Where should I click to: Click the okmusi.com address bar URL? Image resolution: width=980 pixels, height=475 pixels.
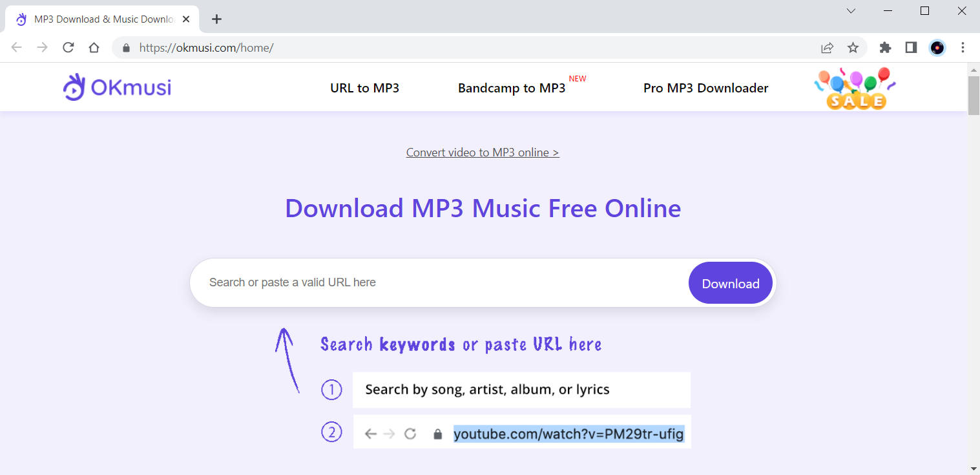point(207,48)
